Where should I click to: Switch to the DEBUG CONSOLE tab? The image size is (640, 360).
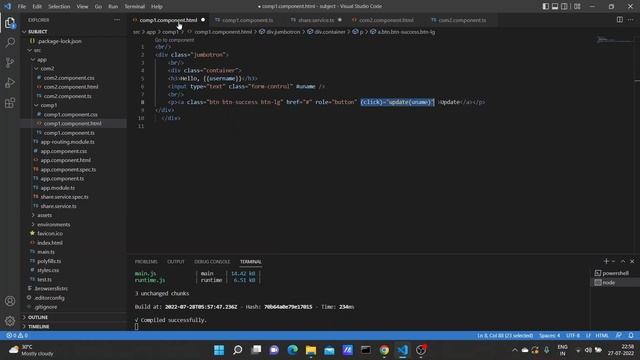[x=212, y=262]
